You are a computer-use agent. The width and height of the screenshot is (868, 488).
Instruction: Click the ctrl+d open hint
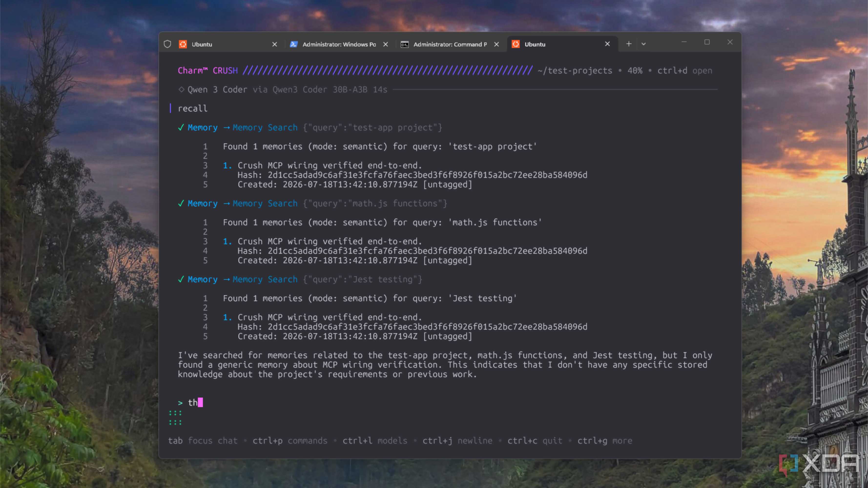pyautogui.click(x=685, y=71)
